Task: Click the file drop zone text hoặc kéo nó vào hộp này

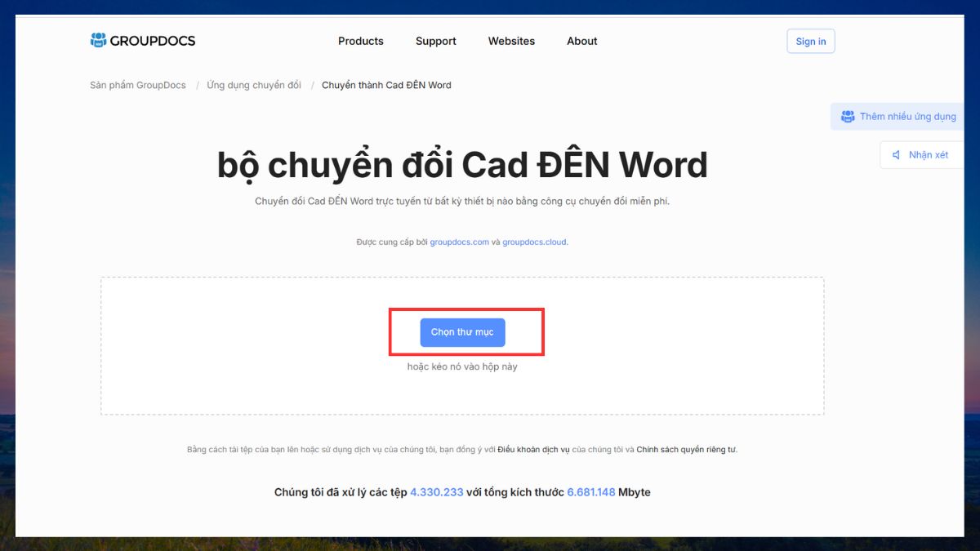Action: pos(462,367)
